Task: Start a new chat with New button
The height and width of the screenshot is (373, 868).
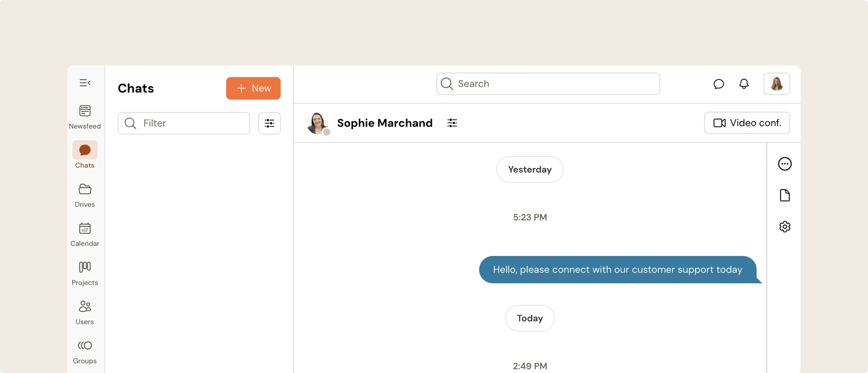Action: (253, 88)
